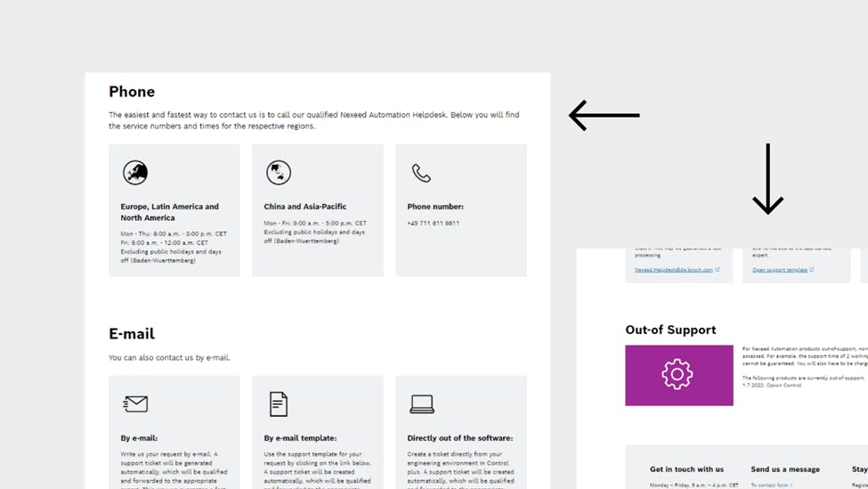Click the envelope e-mail icon

click(135, 403)
